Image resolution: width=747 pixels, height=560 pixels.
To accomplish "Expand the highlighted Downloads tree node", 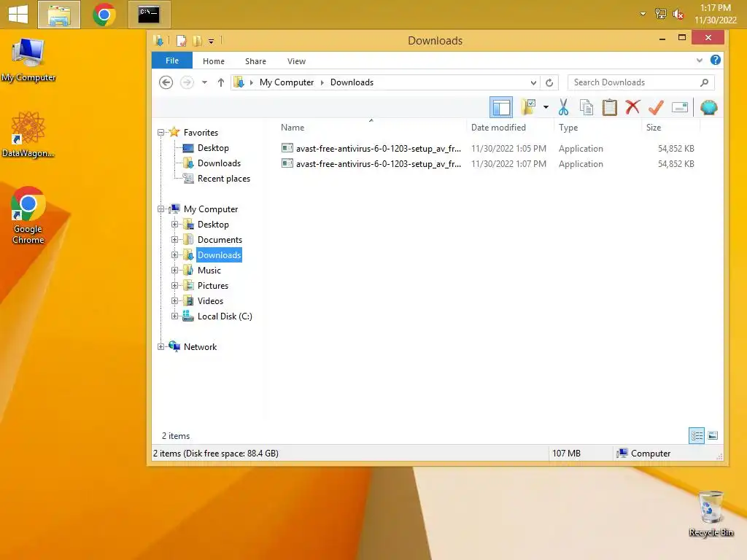I will (175, 254).
